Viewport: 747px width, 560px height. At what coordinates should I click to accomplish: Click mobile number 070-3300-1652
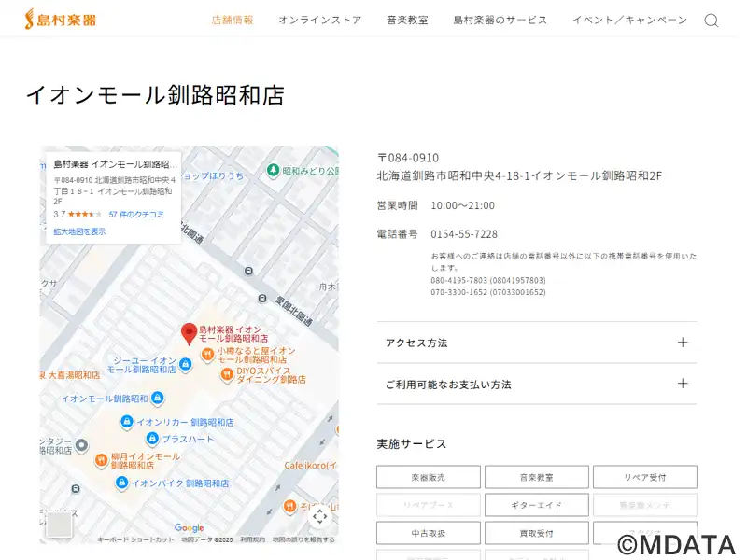(458, 292)
